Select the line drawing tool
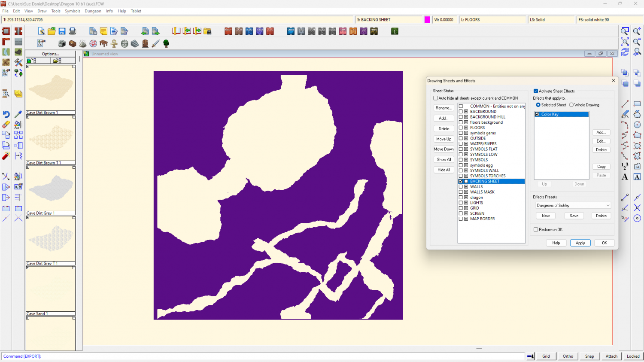The width and height of the screenshot is (644, 362). [x=625, y=103]
